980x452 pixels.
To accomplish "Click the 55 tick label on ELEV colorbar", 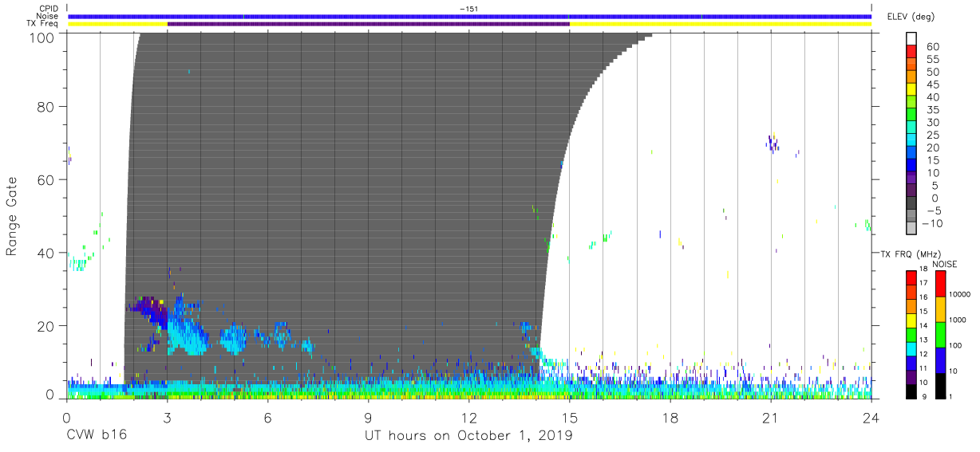I will 931,59.
